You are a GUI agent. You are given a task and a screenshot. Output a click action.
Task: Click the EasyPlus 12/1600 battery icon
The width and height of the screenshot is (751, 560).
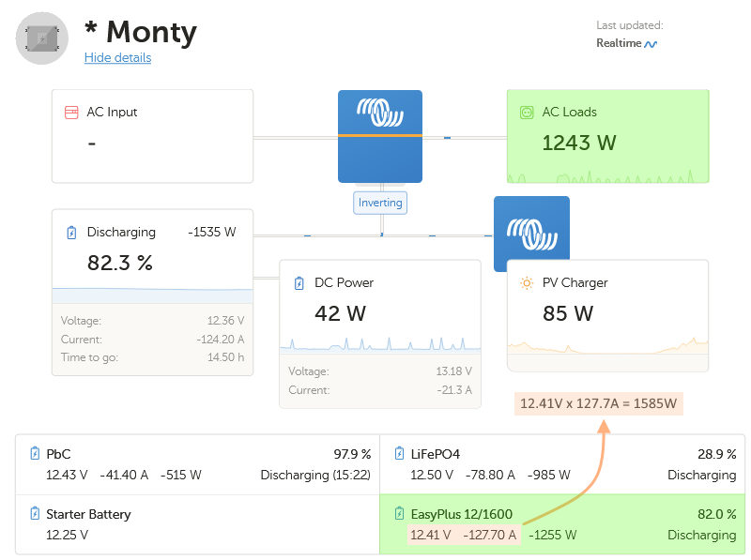pos(400,514)
